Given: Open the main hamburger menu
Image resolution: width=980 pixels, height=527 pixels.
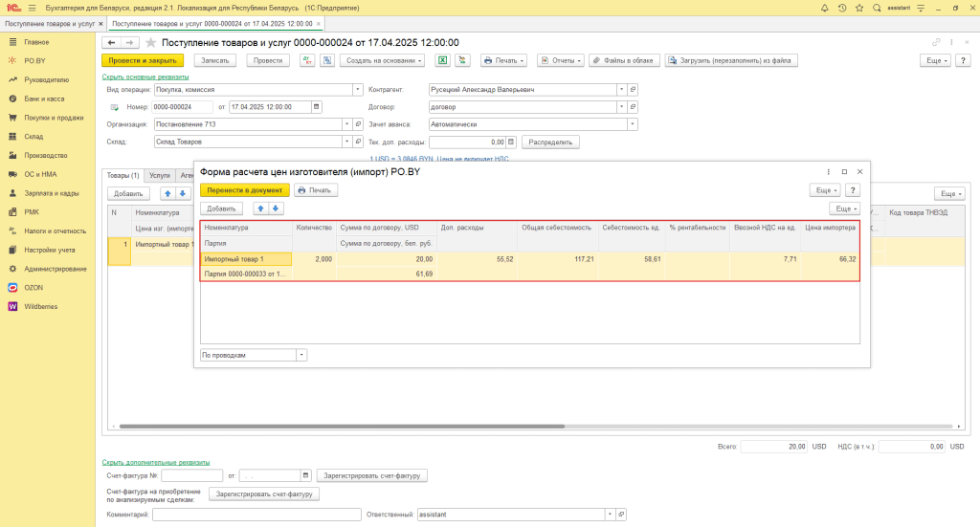Looking at the screenshot, I should click(32, 8).
